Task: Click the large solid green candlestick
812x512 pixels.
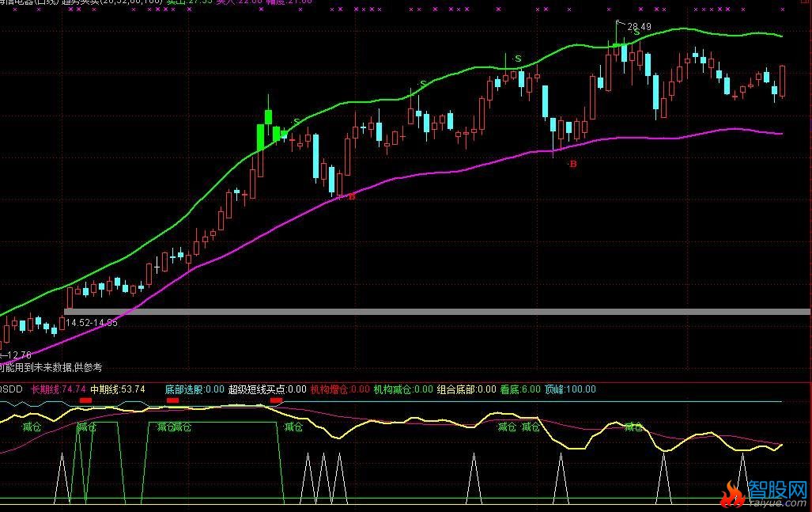Action: coord(268,130)
